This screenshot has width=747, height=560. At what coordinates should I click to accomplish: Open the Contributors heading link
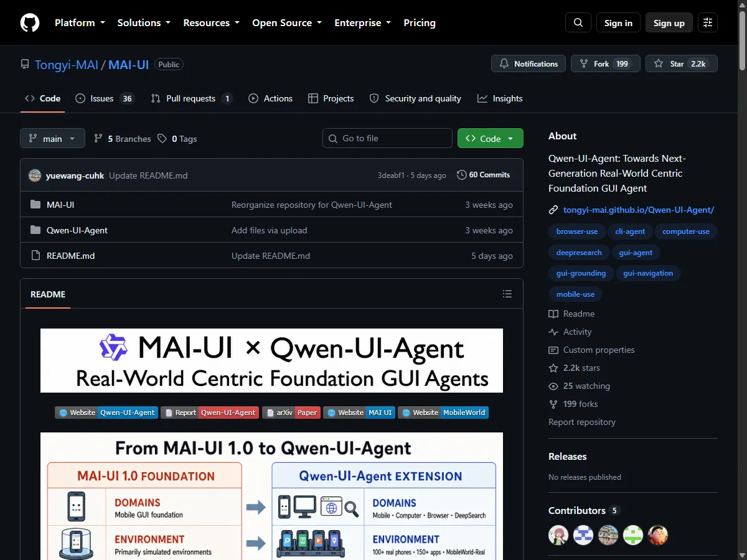click(x=585, y=510)
